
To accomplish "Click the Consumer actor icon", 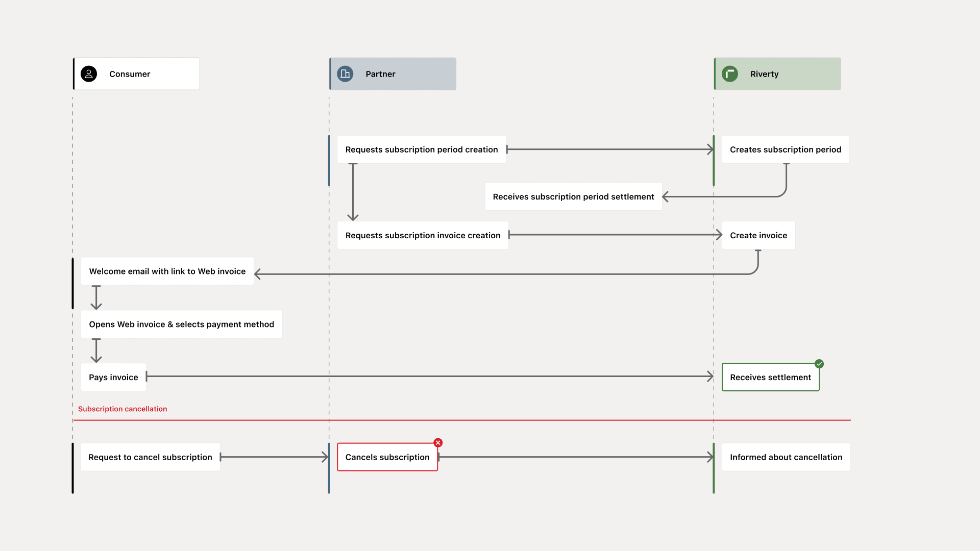I will tap(91, 73).
